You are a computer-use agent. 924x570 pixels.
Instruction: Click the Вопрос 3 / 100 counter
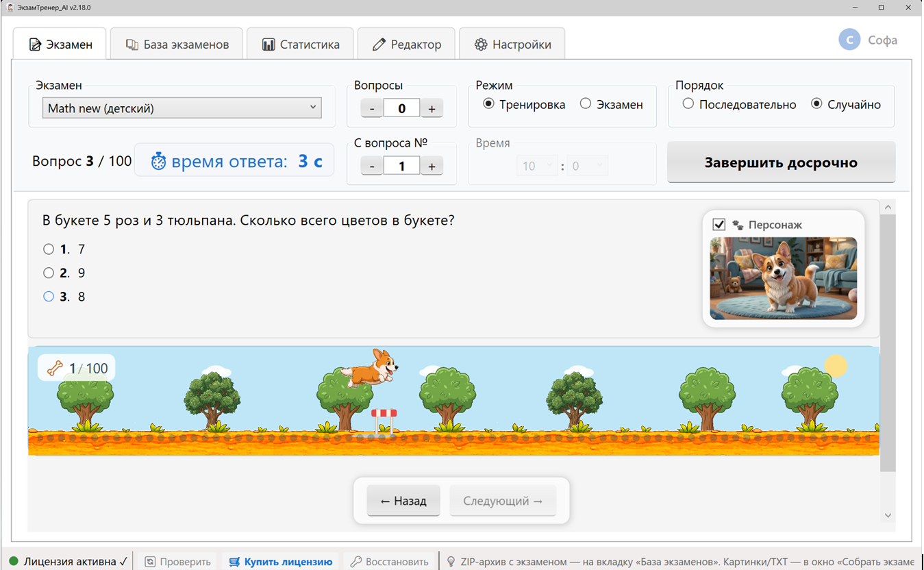pyautogui.click(x=82, y=162)
